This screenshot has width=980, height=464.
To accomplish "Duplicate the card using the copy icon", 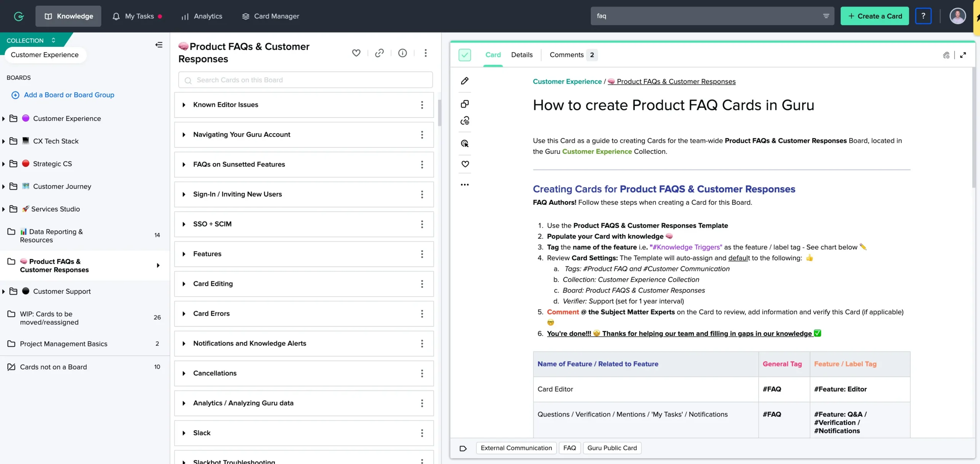I will [464, 103].
